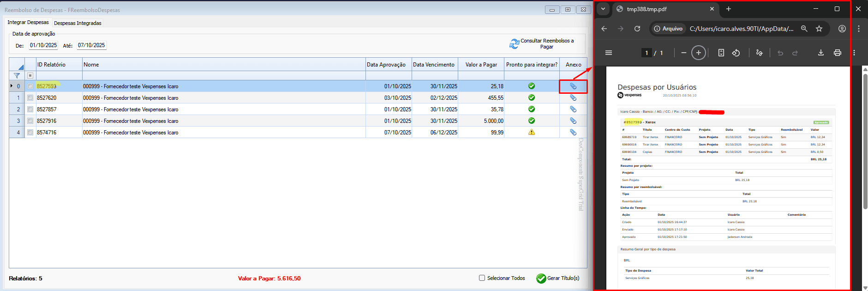Sort by Data Aprovação column header

coord(389,65)
